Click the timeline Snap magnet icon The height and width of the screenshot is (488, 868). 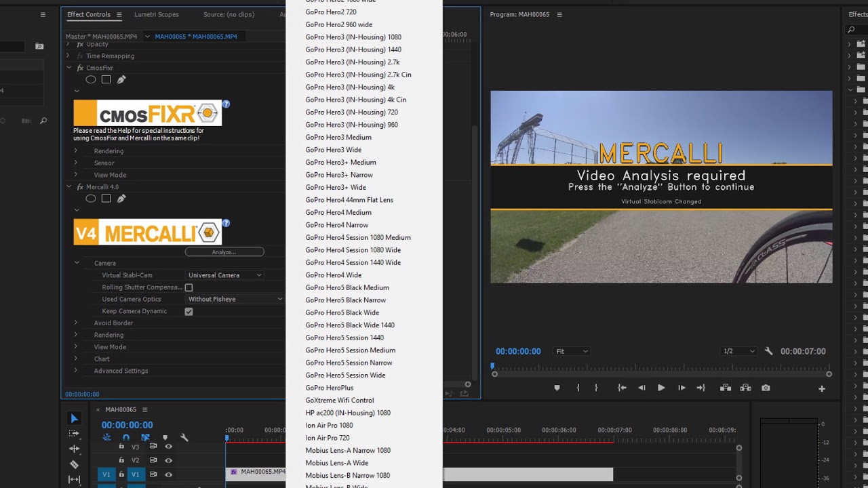125,438
